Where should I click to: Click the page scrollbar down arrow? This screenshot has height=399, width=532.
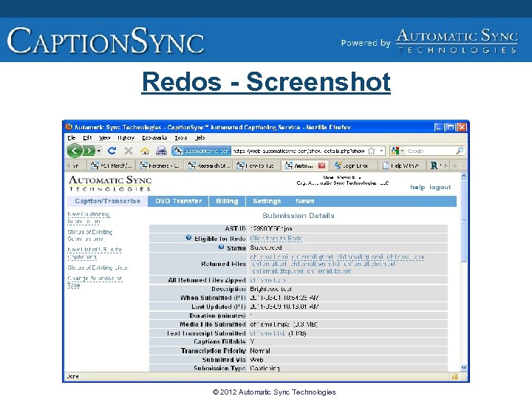(463, 368)
